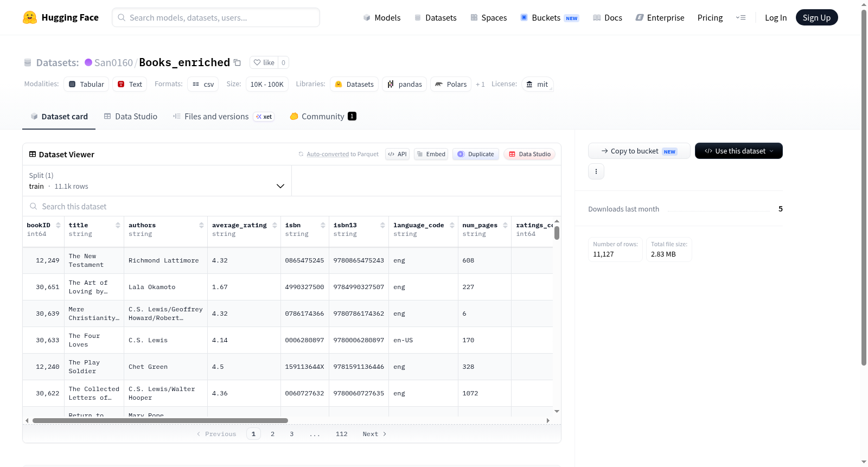Screen dimensions: 868x467
Task: Go to Models in navigation
Action: click(382, 17)
